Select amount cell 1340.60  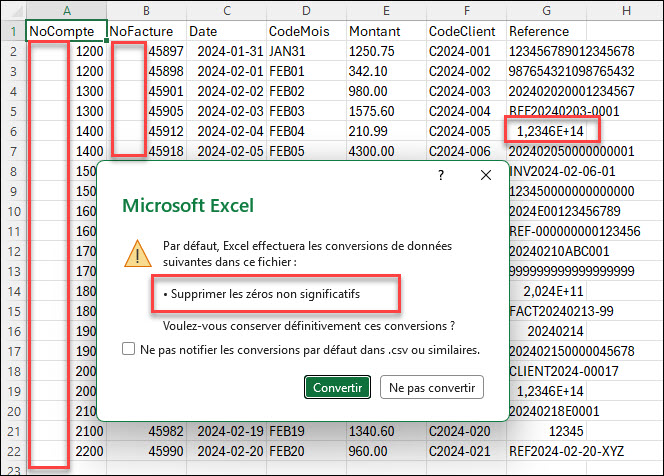(386, 432)
